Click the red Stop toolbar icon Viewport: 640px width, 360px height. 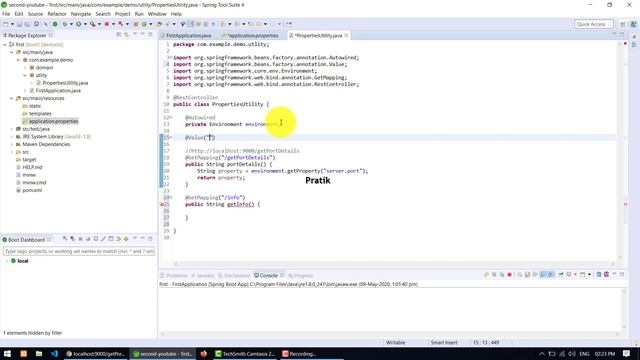tap(107, 24)
